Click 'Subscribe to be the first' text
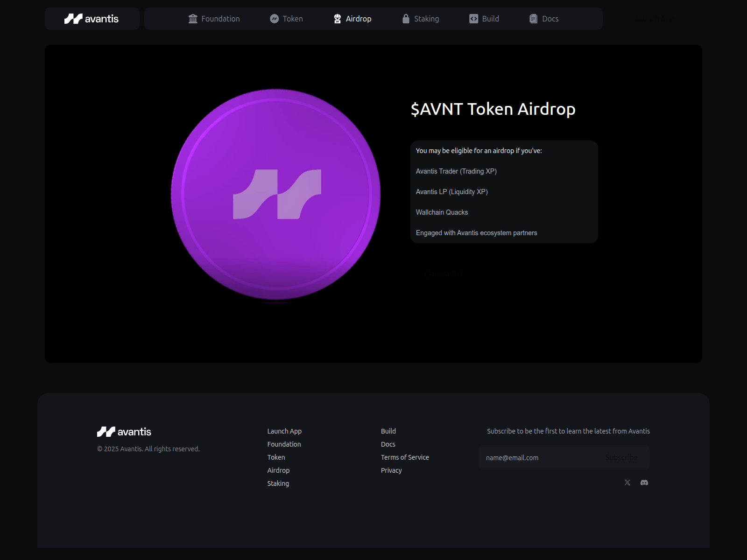Viewport: 747px width, 560px height. [568, 431]
